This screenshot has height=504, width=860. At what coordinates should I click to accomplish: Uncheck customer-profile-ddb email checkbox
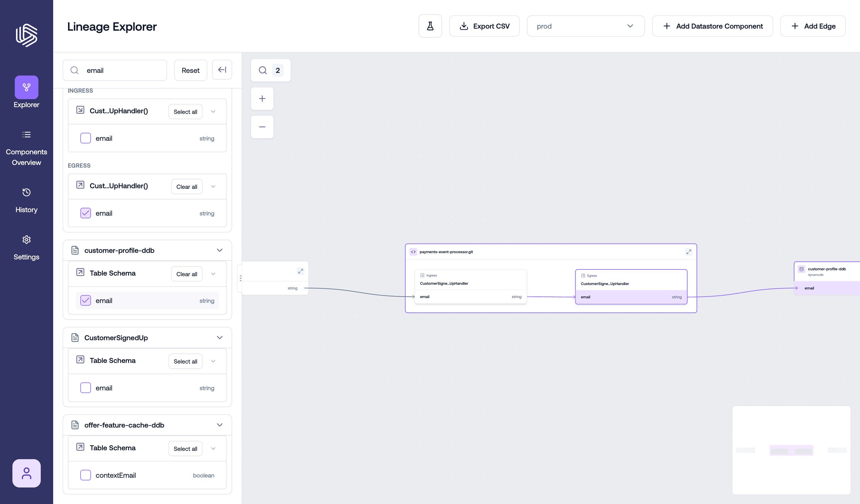[x=85, y=300]
